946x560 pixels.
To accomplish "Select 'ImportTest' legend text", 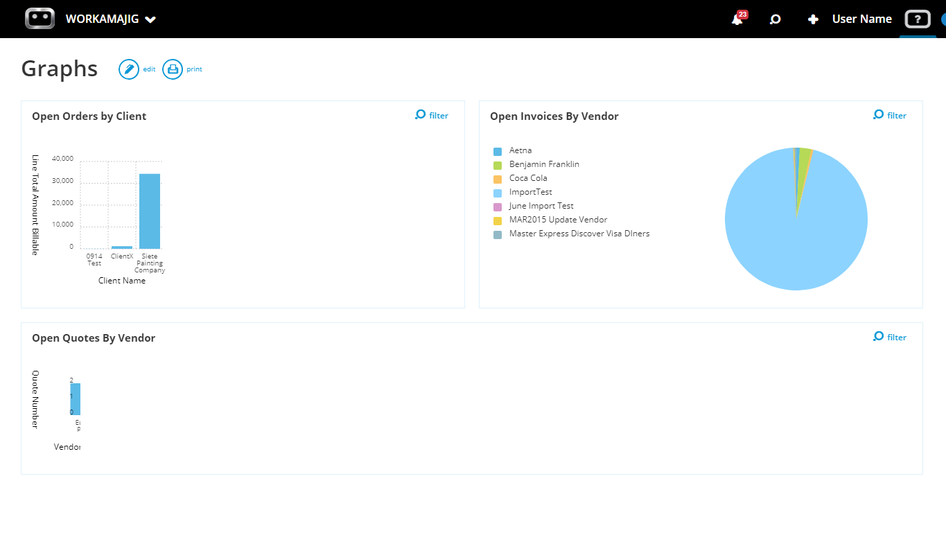I will (531, 192).
